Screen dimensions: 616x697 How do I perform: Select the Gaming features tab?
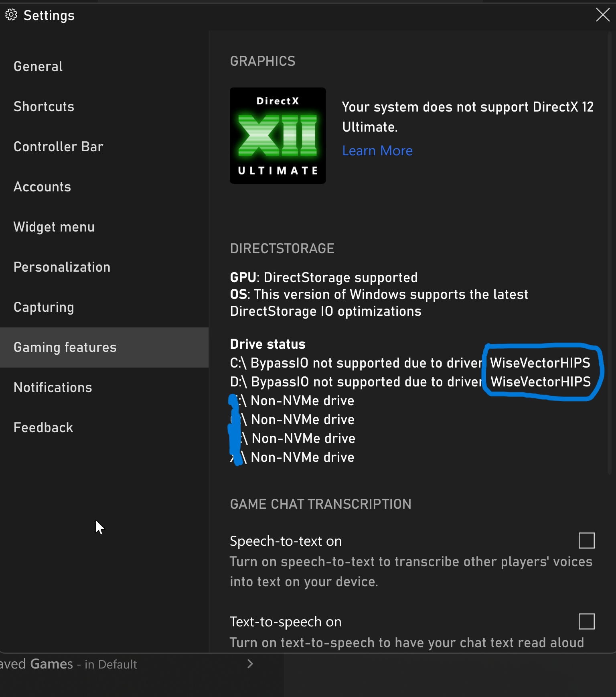(x=65, y=347)
